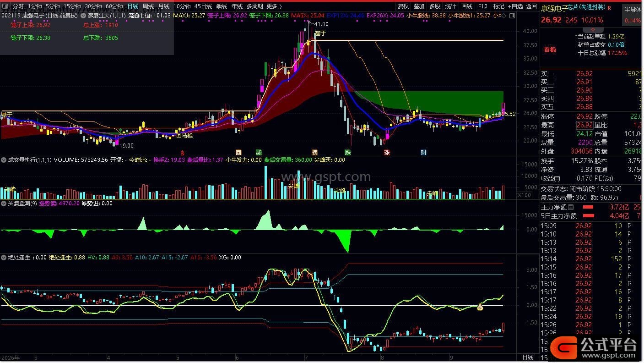Click the money bag signal icon
644x363 pixels.
tap(480, 308)
